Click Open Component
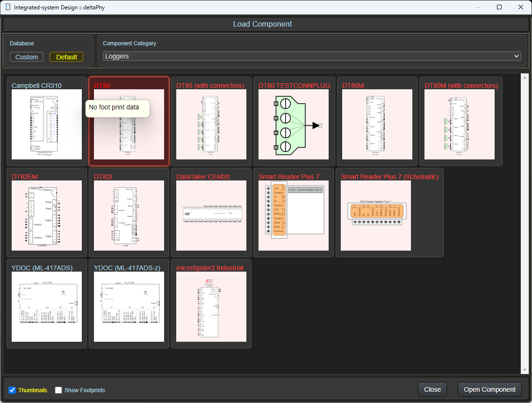Image resolution: width=532 pixels, height=403 pixels. click(489, 389)
